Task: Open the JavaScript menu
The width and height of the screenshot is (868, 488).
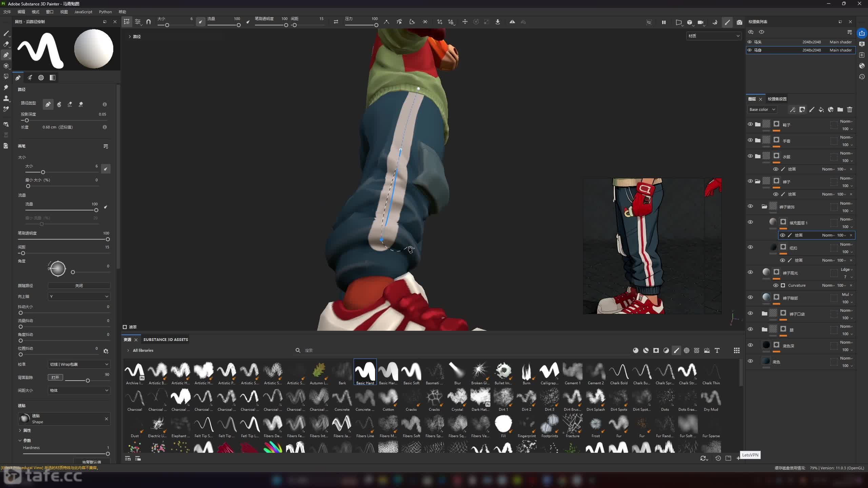Action: [83, 12]
